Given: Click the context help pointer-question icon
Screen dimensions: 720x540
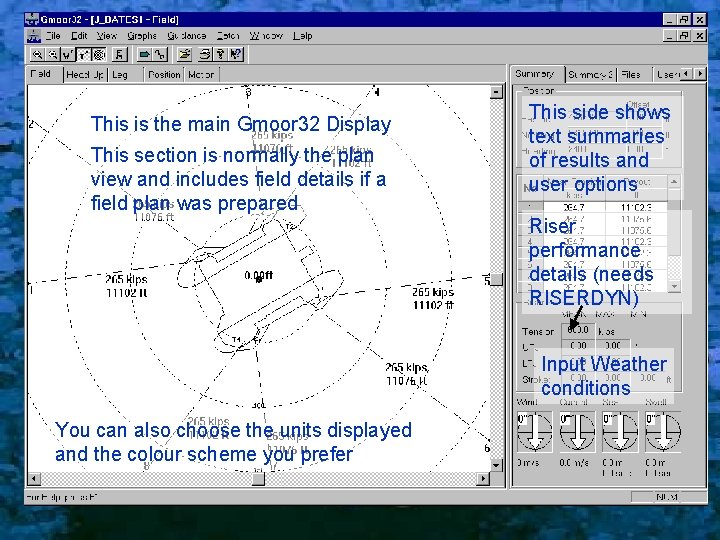Looking at the screenshot, I should (x=236, y=55).
